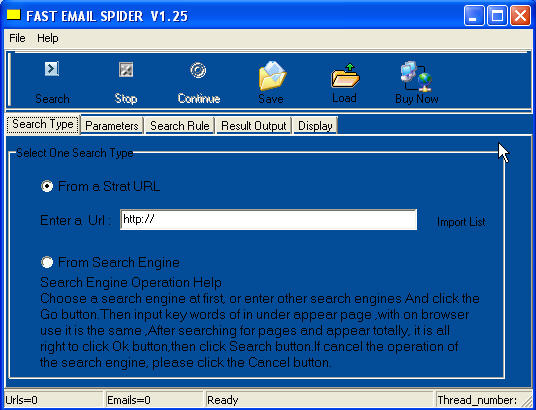The width and height of the screenshot is (536, 410).
Task: Click the Urls=0 status bar entry
Action: [53, 400]
